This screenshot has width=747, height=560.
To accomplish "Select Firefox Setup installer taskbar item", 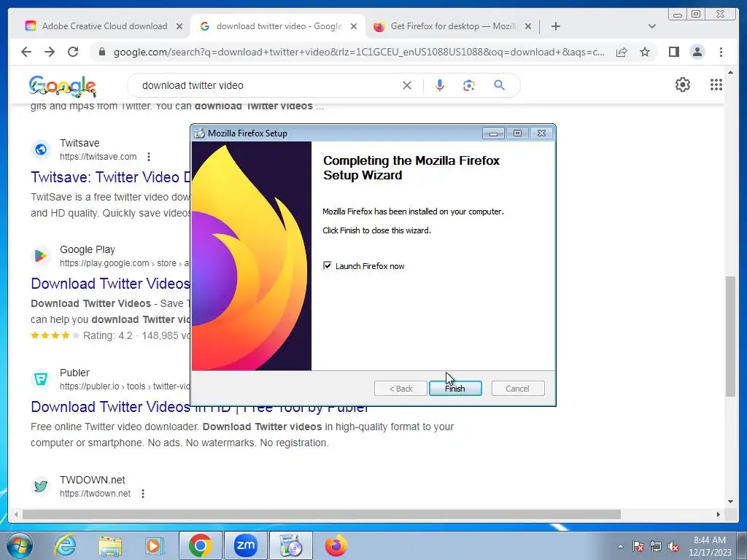I will [291, 545].
